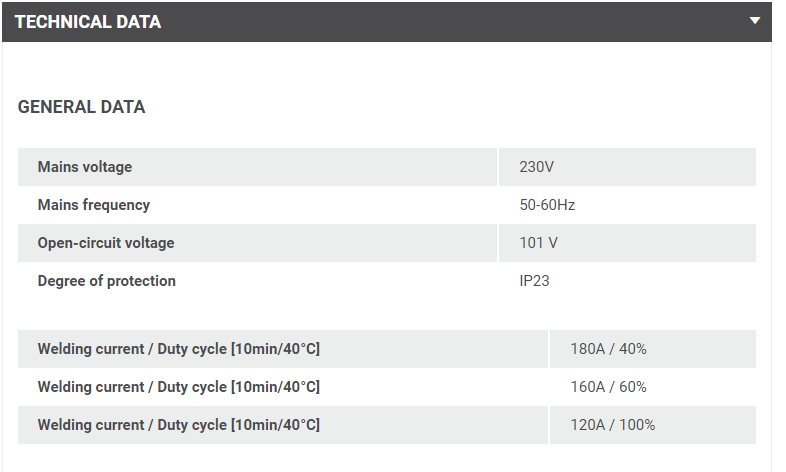The image size is (786, 472).
Task: Click the duty cycle label beside 120A / 100%
Action: [x=179, y=425]
